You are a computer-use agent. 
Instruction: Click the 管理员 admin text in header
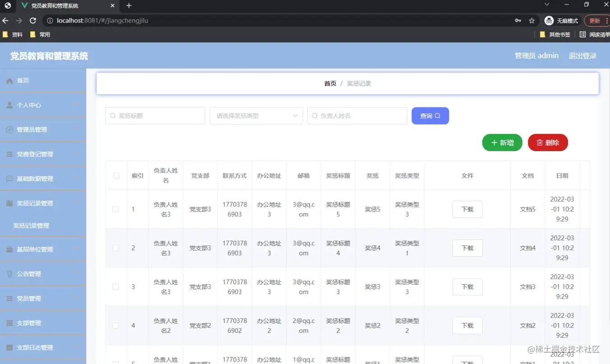tap(536, 56)
